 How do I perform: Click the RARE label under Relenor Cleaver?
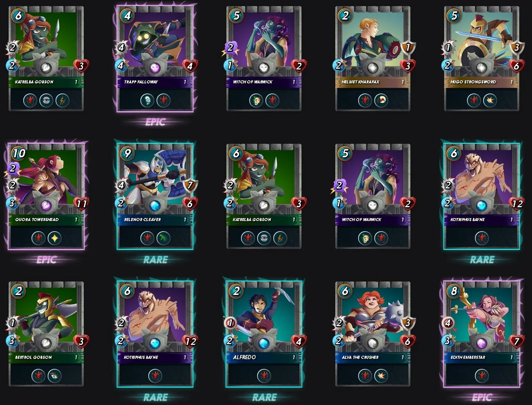[155, 260]
